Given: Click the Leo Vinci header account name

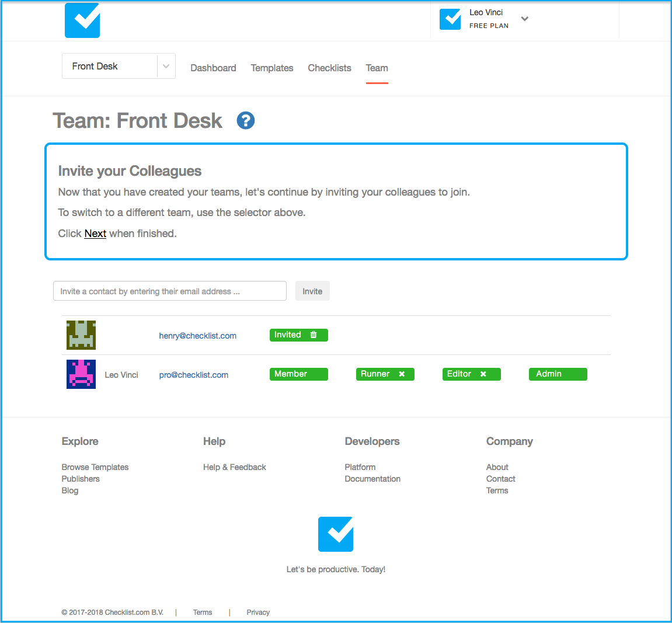Looking at the screenshot, I should point(486,12).
